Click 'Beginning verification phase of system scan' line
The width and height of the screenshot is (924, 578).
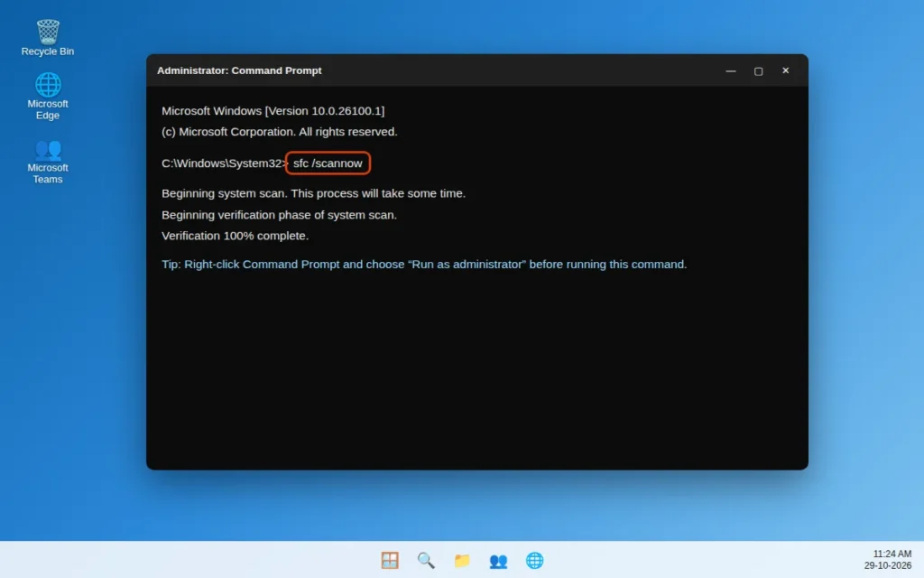(280, 215)
